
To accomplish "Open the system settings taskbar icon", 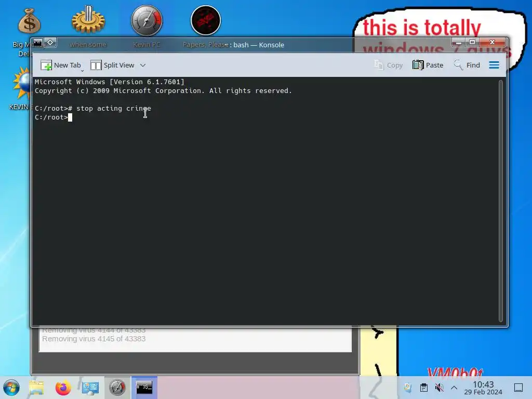I will pyautogui.click(x=90, y=388).
